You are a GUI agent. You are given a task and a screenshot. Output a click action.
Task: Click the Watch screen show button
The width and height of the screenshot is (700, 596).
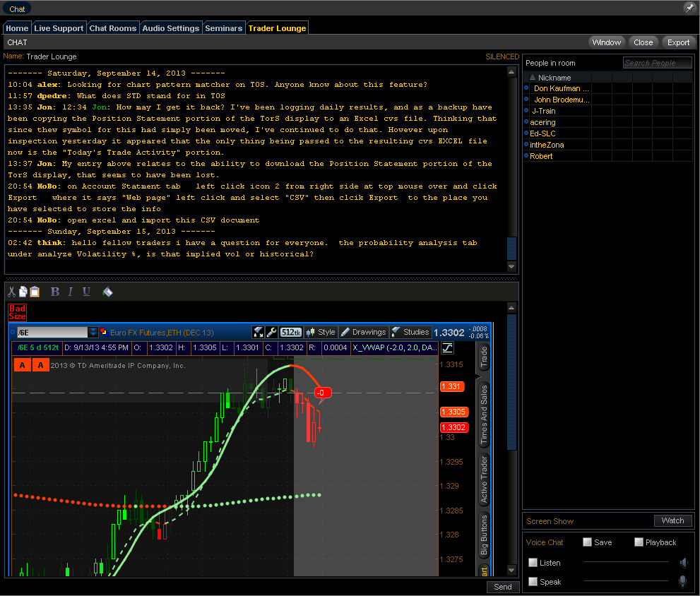pyautogui.click(x=672, y=520)
